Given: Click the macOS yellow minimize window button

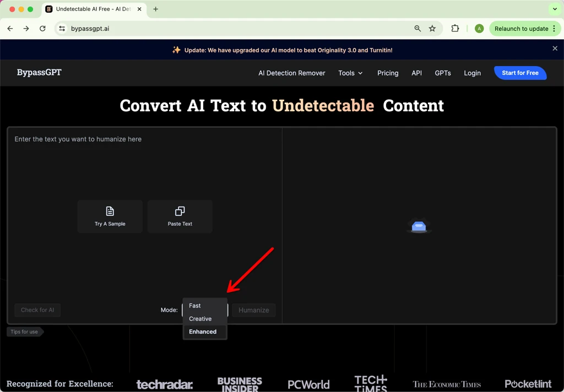Looking at the screenshot, I should [21, 9].
